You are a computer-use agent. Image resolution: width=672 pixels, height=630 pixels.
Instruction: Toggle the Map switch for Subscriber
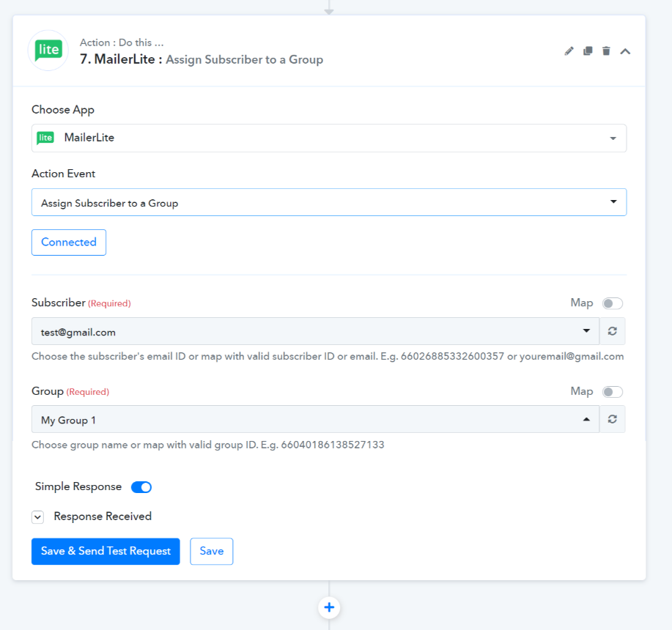click(613, 303)
